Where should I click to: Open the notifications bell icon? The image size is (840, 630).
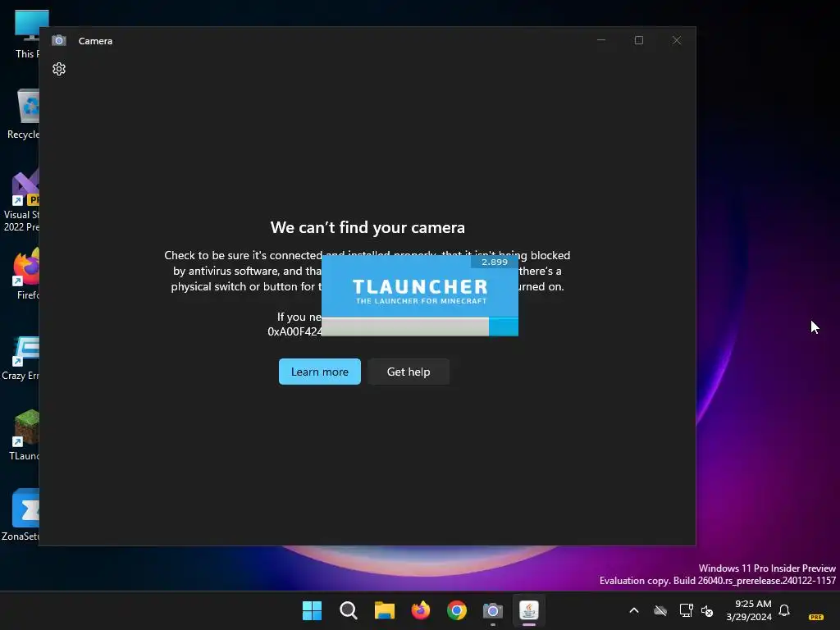pyautogui.click(x=784, y=610)
